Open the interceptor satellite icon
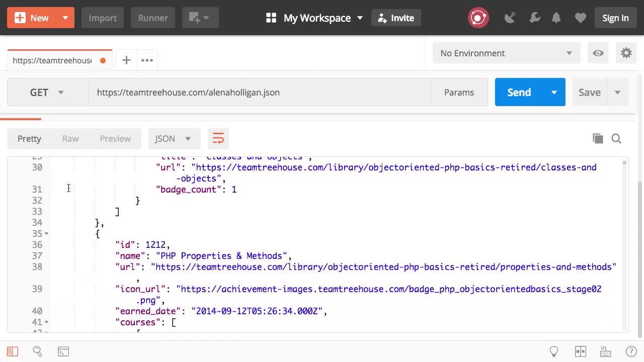644x362 pixels. 510,18
